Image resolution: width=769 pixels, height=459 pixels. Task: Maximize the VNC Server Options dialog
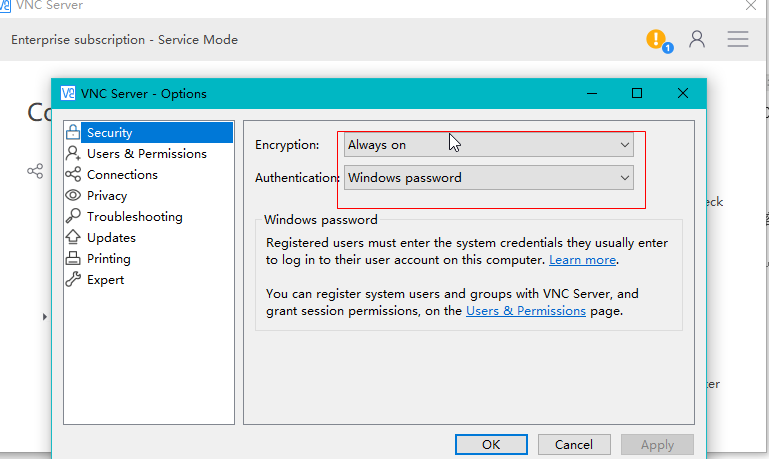pyautogui.click(x=637, y=93)
